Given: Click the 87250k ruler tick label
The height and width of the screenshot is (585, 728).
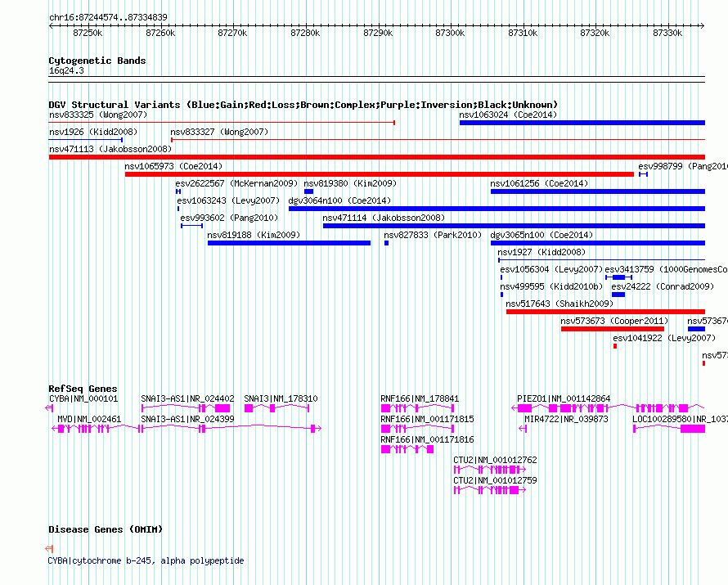Looking at the screenshot, I should click(88, 33).
